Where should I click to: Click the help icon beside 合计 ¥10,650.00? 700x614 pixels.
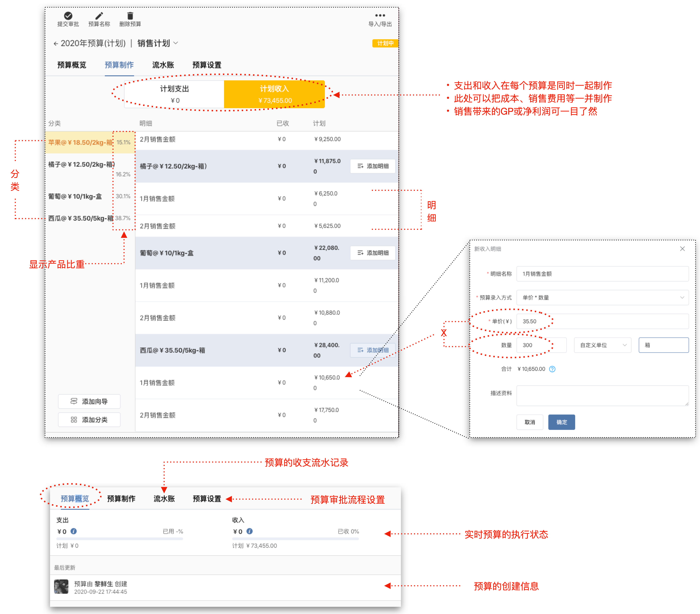pos(552,369)
